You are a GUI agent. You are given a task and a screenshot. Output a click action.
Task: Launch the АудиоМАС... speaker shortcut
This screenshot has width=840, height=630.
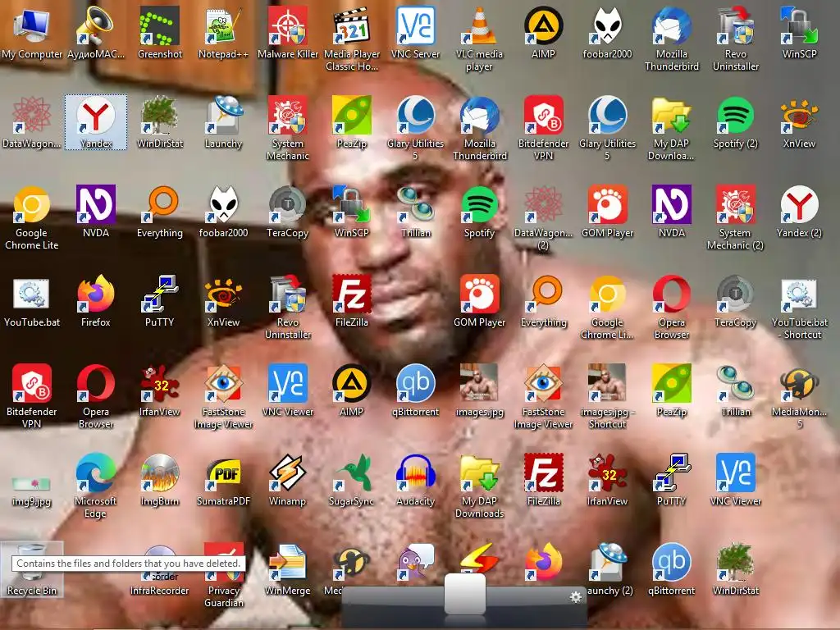point(95,33)
